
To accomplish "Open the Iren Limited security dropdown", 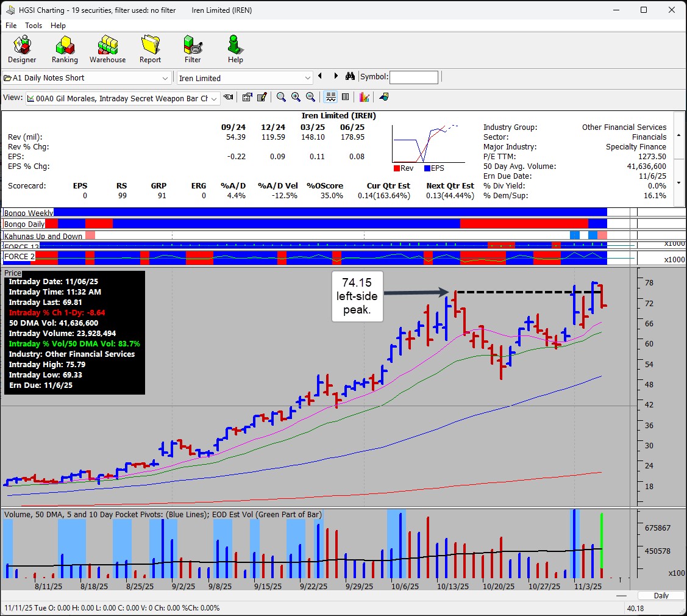I will point(308,78).
